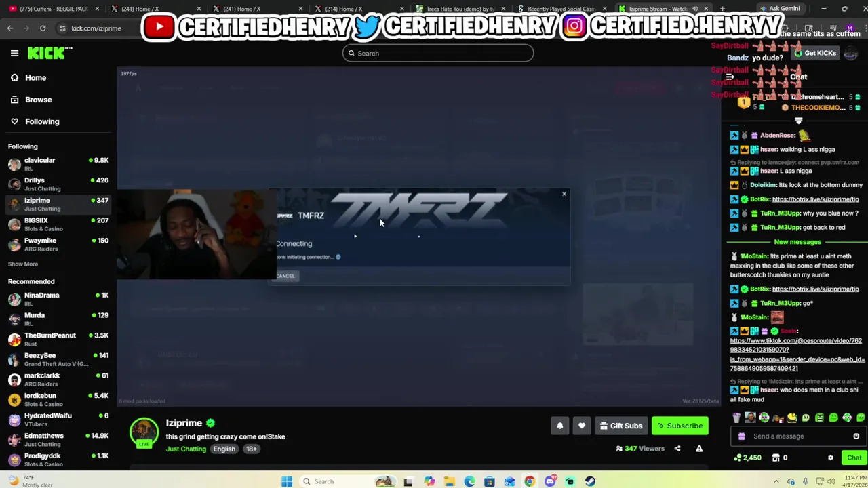This screenshot has width=868, height=488.
Task: Open Discord from the taskbar
Action: pos(550,481)
